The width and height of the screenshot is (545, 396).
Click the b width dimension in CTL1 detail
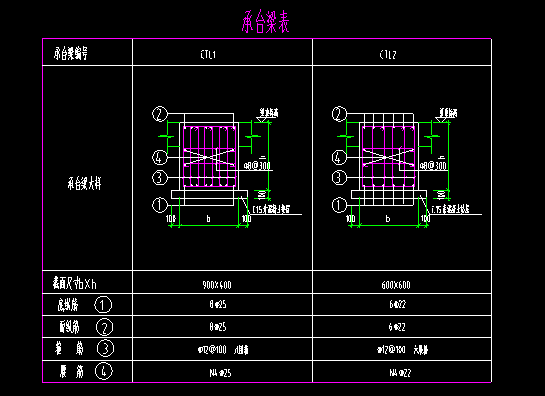pos(209,219)
